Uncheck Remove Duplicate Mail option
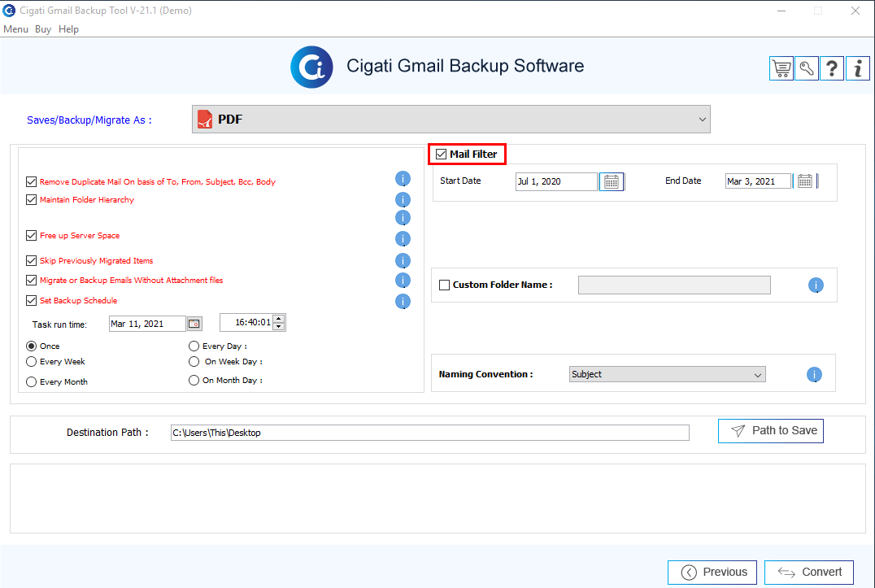Viewport: 875px width, 588px height. [31, 182]
